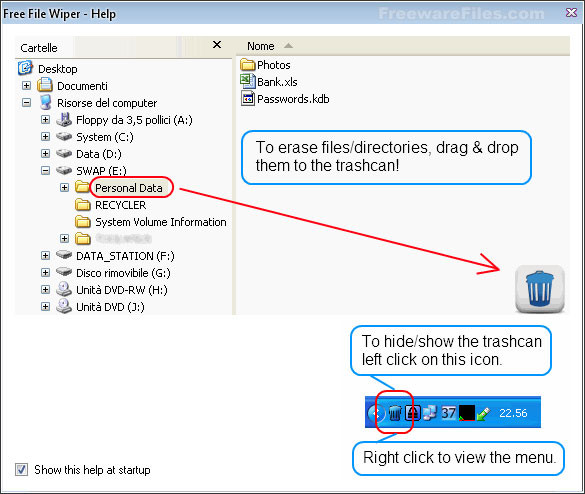
Task: Expand the Personal Data folder node
Action: click(64, 187)
